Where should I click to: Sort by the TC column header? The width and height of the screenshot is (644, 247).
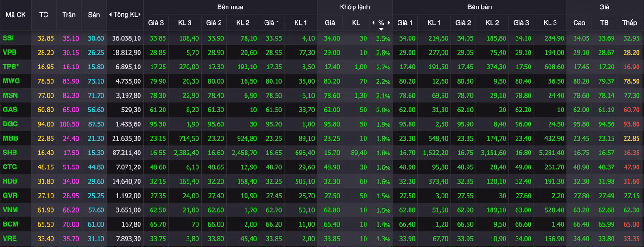(x=44, y=15)
